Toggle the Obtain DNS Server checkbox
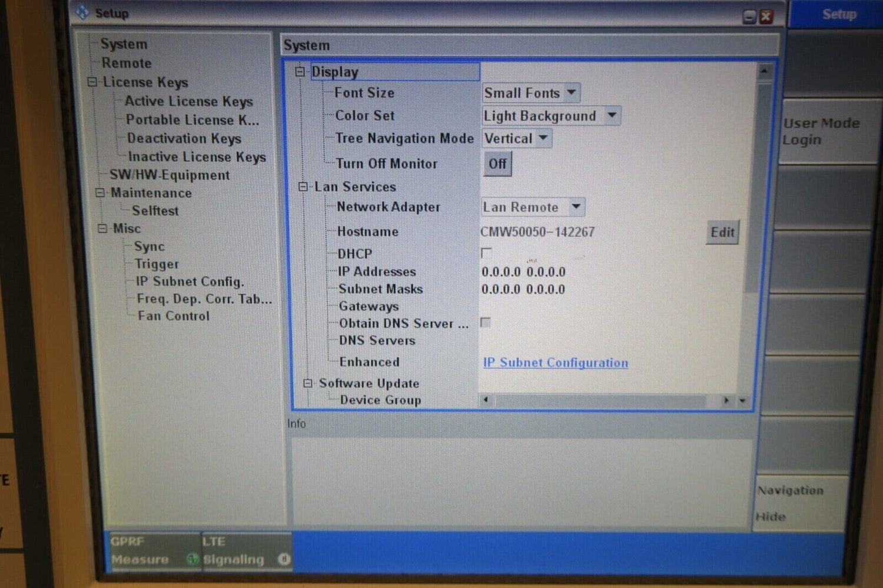The height and width of the screenshot is (588, 883). coord(486,323)
